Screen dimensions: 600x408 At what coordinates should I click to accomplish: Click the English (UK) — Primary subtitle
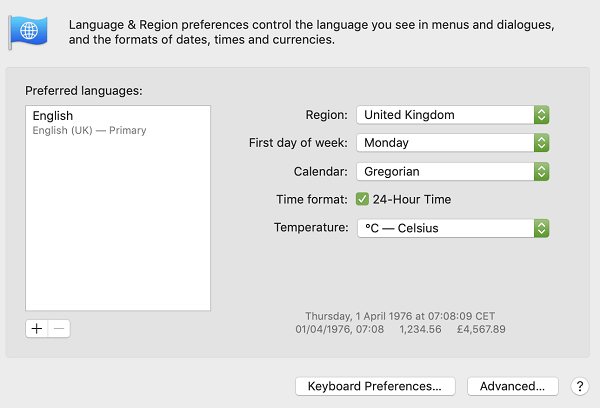point(90,130)
